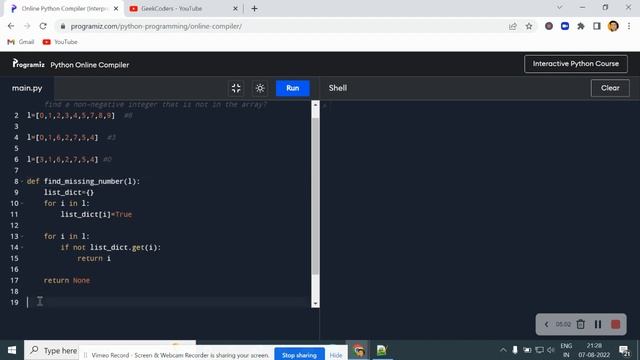Go back in browser history
Screen dimensions: 640x360
[x=11, y=26]
